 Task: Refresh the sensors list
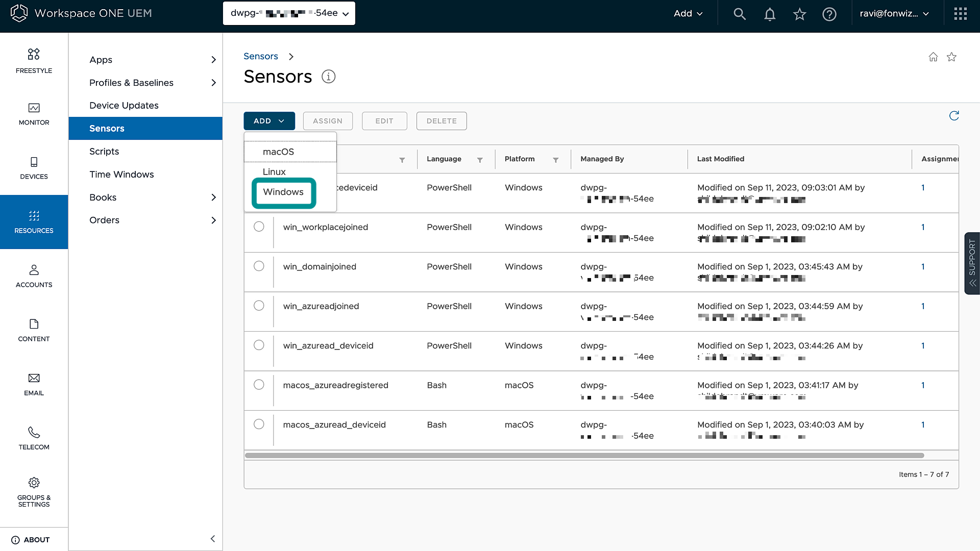[953, 116]
